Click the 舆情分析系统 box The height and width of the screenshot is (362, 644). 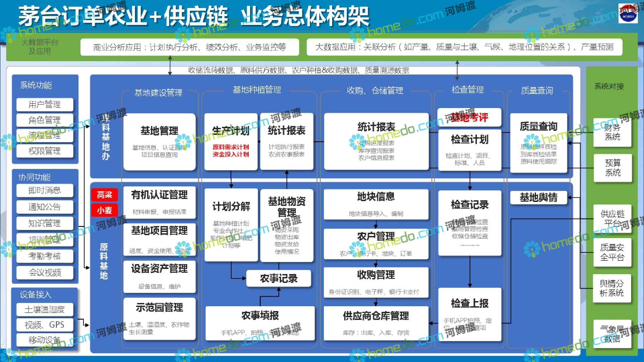(612, 288)
